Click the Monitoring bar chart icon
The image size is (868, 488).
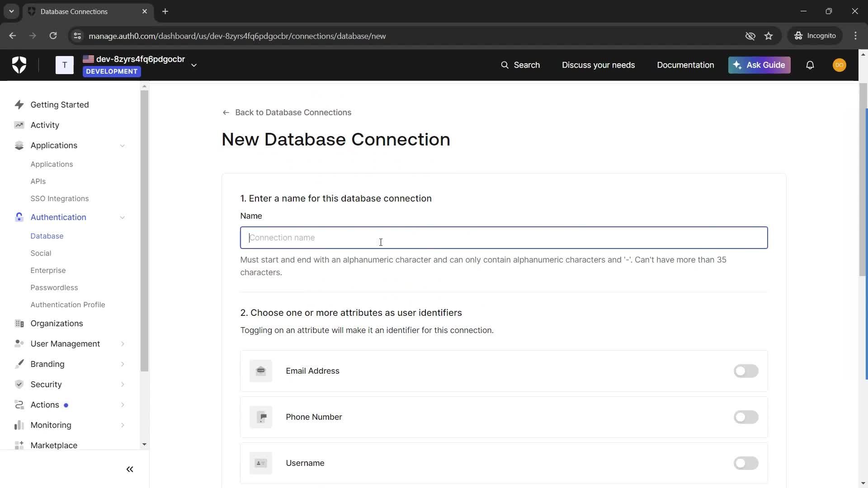[x=19, y=425]
